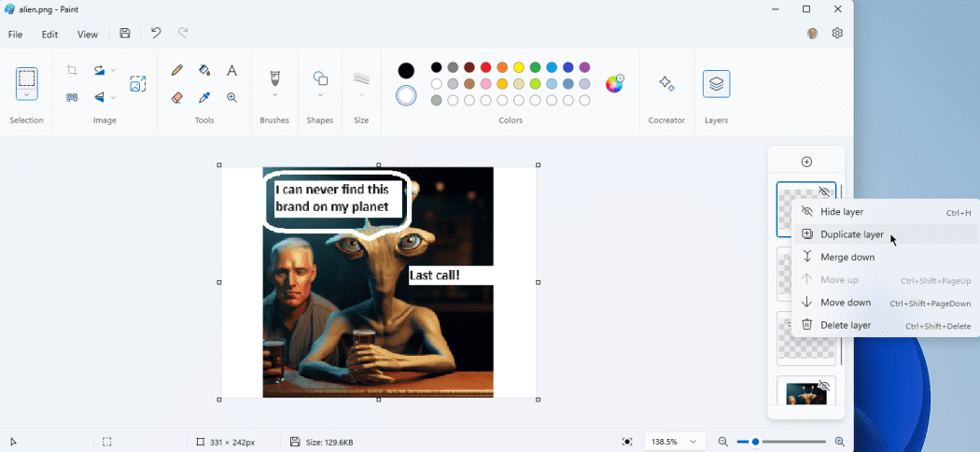980x452 pixels.
Task: Click Delete layer in context menu
Action: pos(845,325)
